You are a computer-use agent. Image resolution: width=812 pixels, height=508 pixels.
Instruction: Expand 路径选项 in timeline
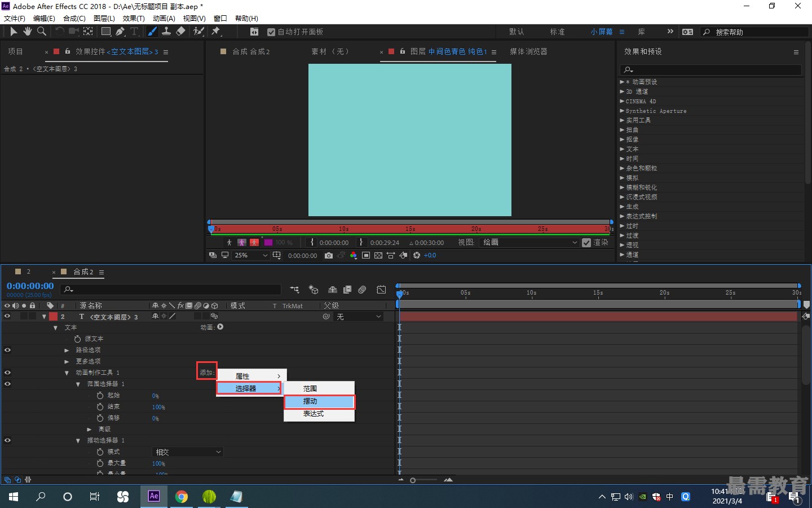[67, 350]
